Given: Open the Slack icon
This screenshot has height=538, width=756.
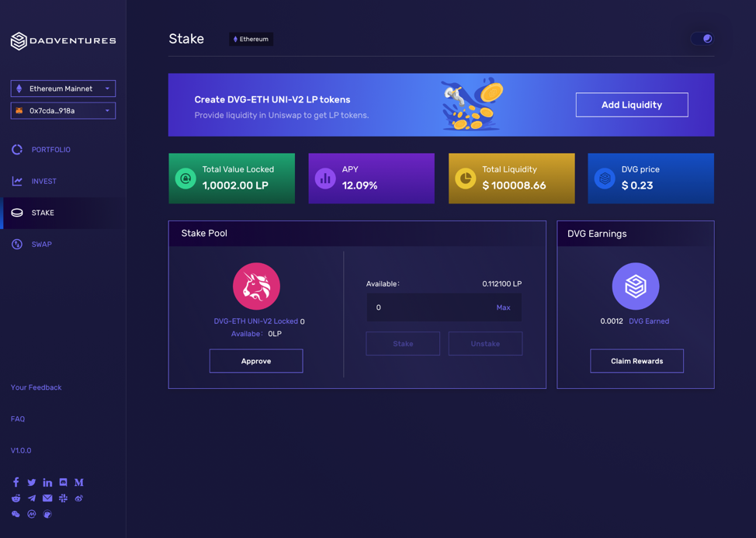Looking at the screenshot, I should (63, 498).
